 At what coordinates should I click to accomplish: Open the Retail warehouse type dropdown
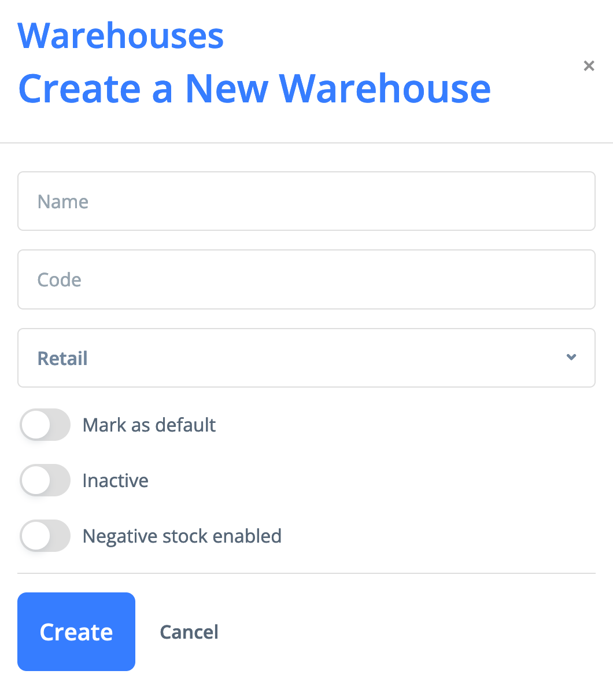click(306, 358)
